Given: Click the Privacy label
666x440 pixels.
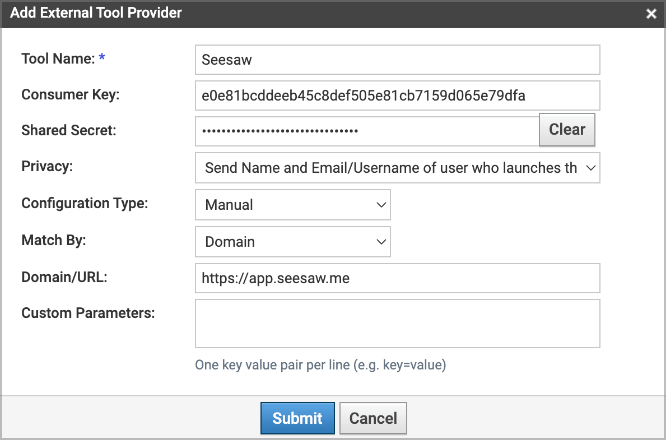Looking at the screenshot, I should coord(47,167).
